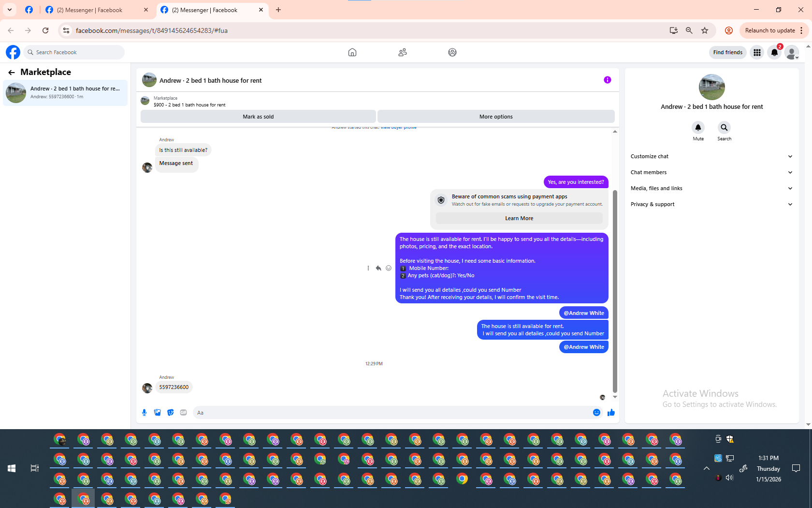812x508 pixels.
Task: Click 'Yes, are you interested?' message bubble
Action: 576,182
